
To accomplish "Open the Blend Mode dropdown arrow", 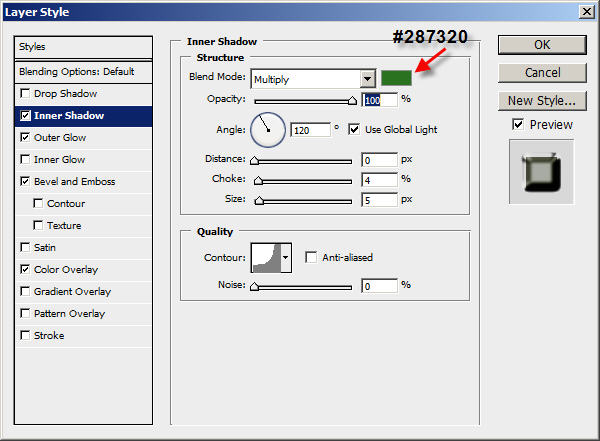I will pos(367,79).
